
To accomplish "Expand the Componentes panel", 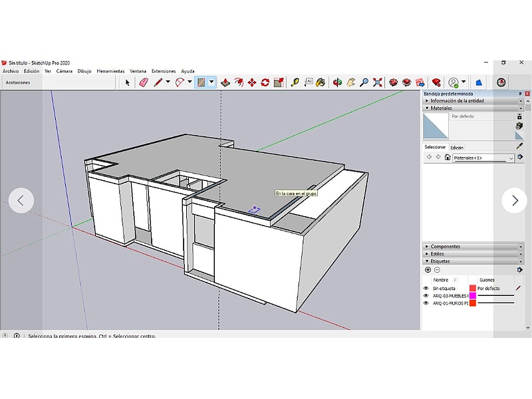I will (445, 247).
